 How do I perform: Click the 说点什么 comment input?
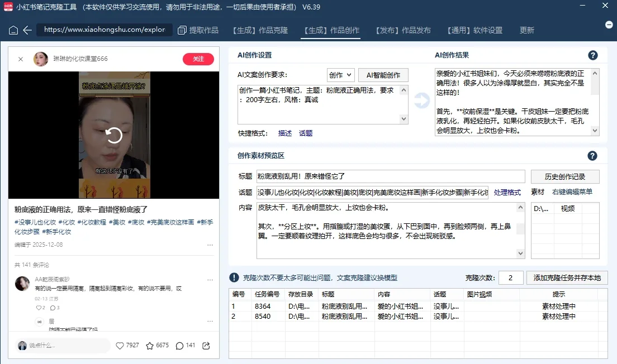(x=63, y=346)
